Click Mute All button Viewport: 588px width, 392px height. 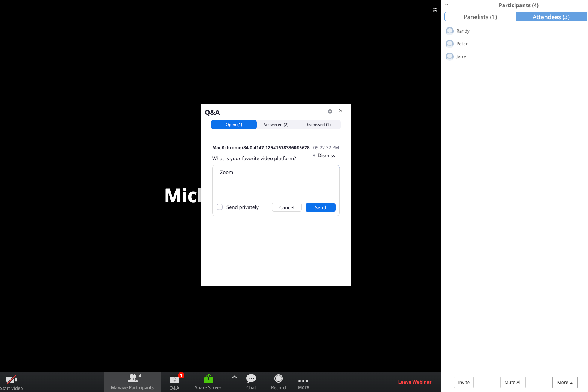(x=513, y=383)
